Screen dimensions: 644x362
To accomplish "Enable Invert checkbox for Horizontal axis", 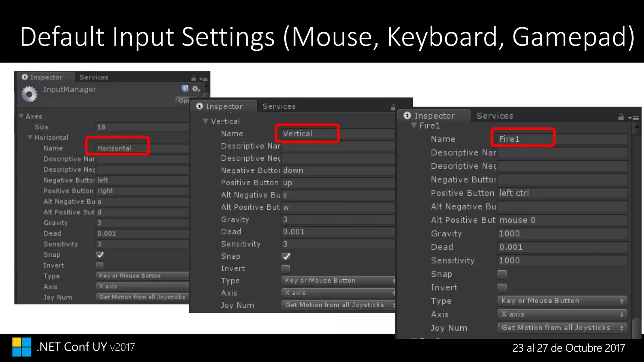I will (100, 266).
